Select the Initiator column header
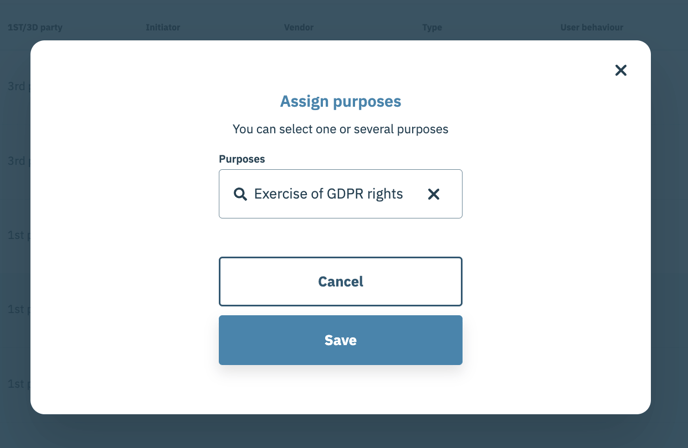688x448 pixels. pos(163,27)
